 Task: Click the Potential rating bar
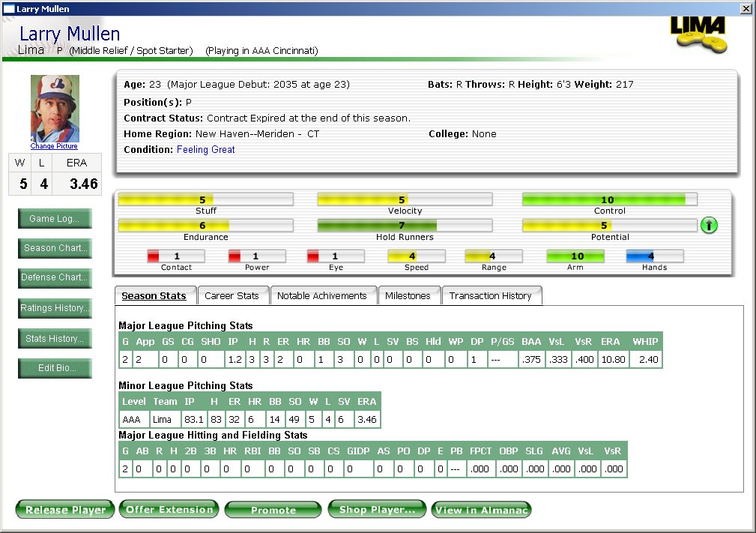[x=610, y=225]
